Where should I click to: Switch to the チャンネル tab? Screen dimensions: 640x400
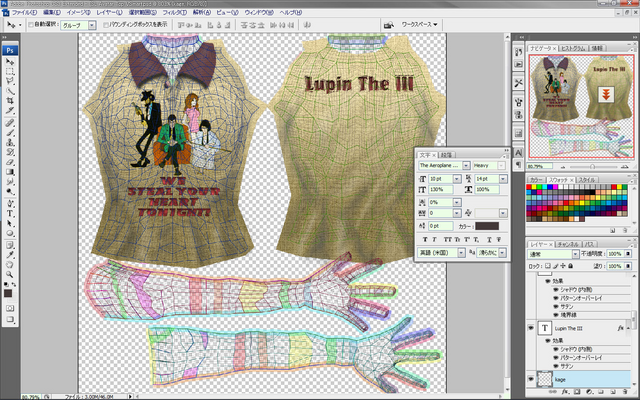[568, 244]
